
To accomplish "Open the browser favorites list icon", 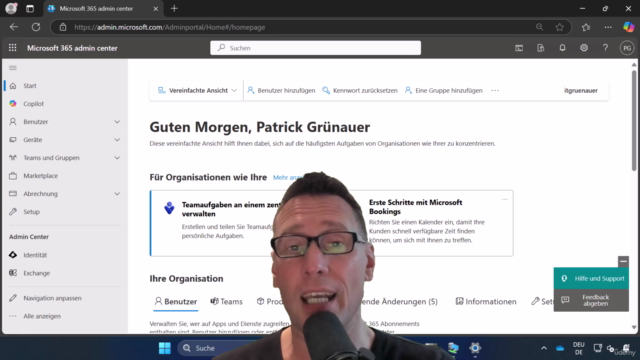I will tap(586, 27).
